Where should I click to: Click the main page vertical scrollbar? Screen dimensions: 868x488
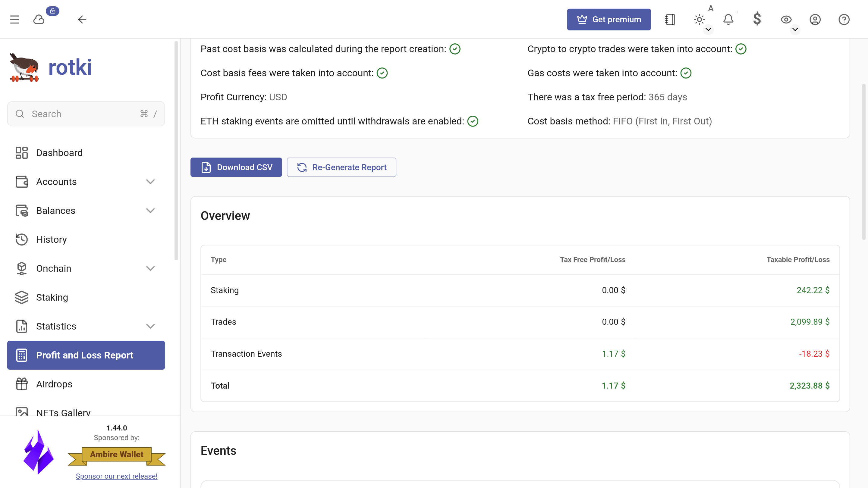[863, 162]
